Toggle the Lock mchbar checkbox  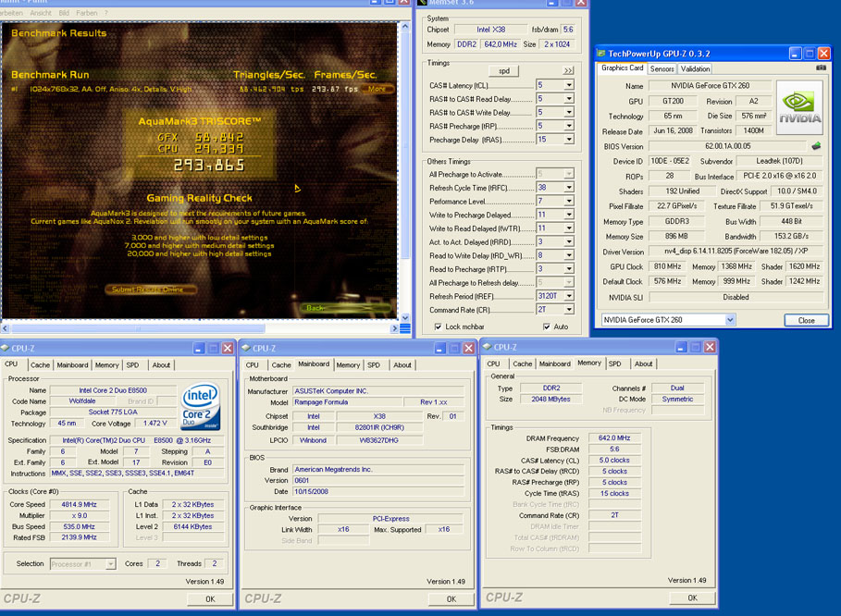[x=439, y=326]
